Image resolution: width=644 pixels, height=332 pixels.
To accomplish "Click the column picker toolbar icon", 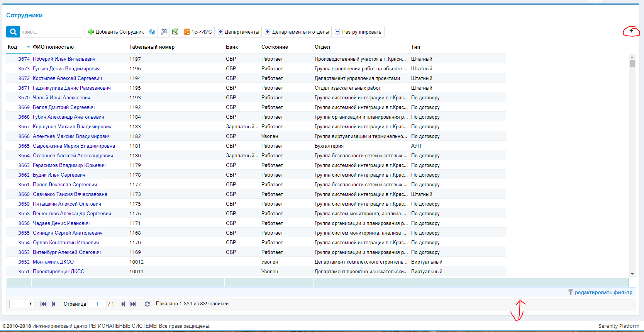I will pyautogui.click(x=164, y=32).
